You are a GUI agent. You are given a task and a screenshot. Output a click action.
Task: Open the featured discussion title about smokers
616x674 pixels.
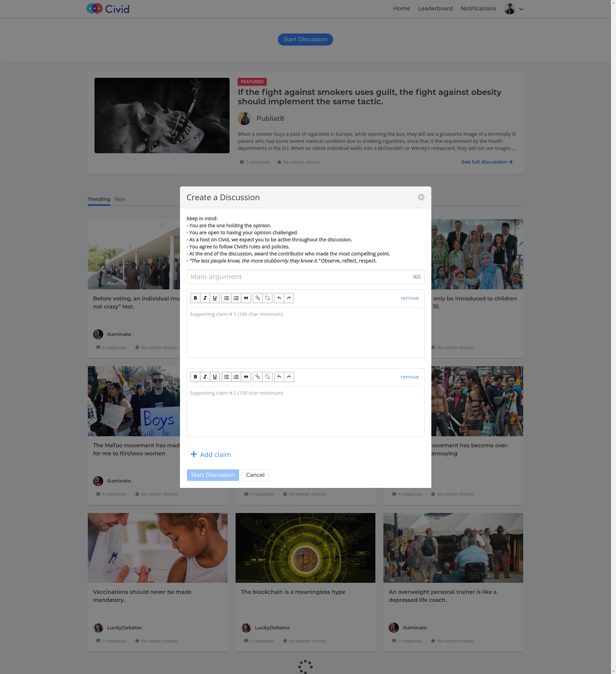pyautogui.click(x=369, y=97)
